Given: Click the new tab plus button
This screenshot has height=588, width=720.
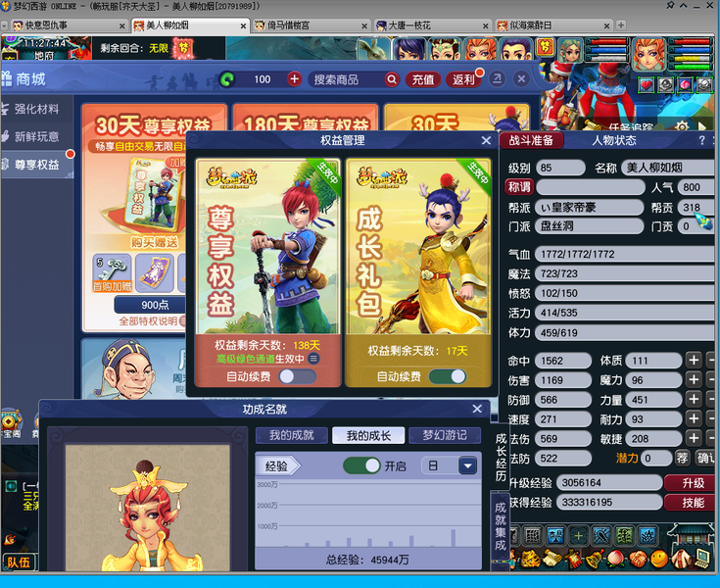Looking at the screenshot, I should 621,25.
